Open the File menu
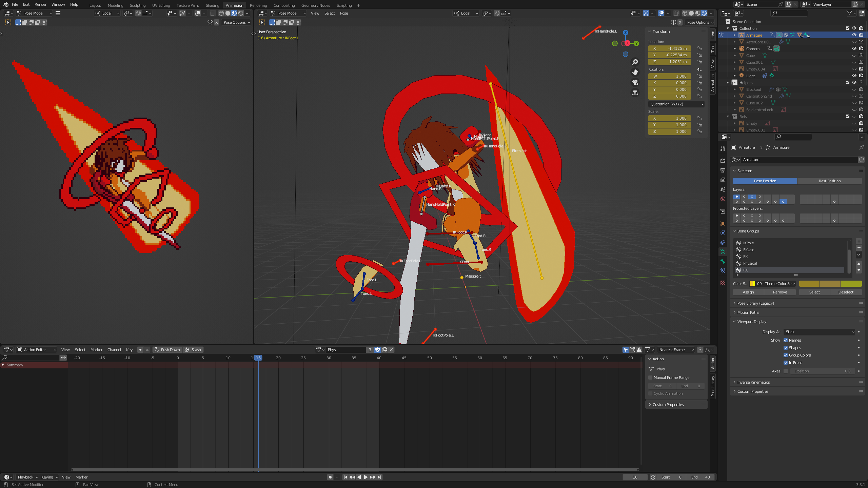Viewport: 868px width, 488px height. [x=15, y=4]
